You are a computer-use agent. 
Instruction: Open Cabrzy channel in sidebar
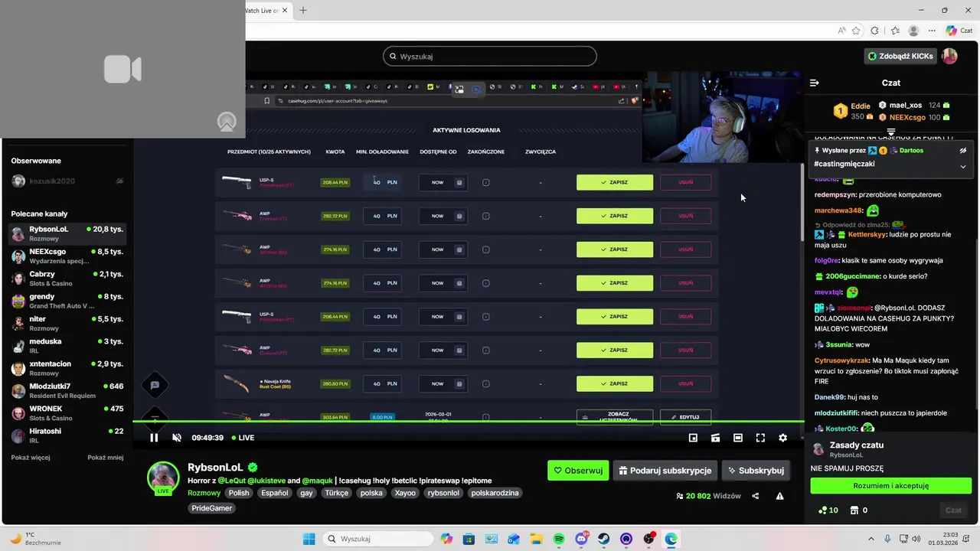(x=67, y=278)
